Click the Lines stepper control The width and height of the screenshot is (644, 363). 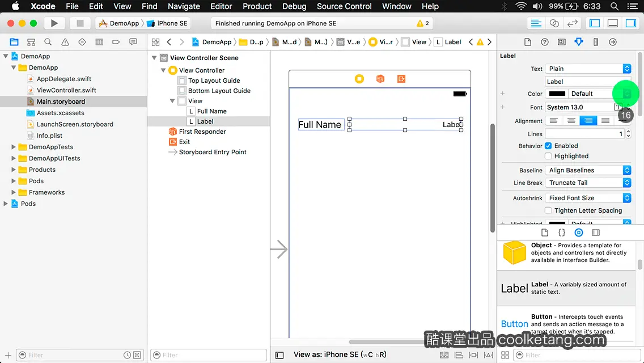point(628,134)
